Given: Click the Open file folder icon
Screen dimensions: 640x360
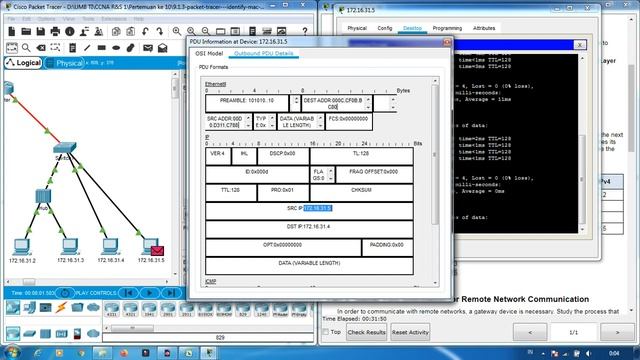Looking at the screenshot, I should (x=26, y=31).
